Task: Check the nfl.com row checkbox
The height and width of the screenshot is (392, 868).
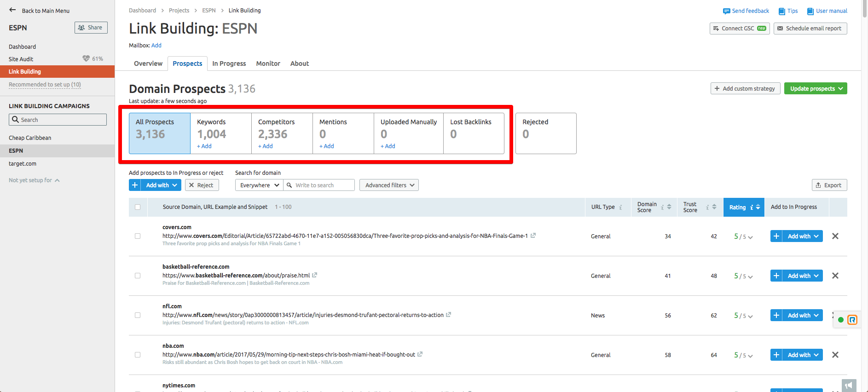Action: pos(138,315)
